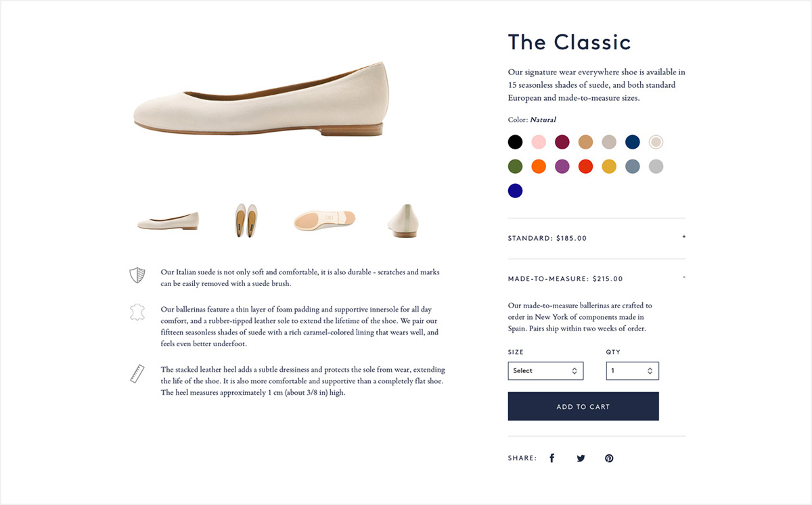Open the Size select dropdown
This screenshot has height=505, width=812.
[545, 370]
